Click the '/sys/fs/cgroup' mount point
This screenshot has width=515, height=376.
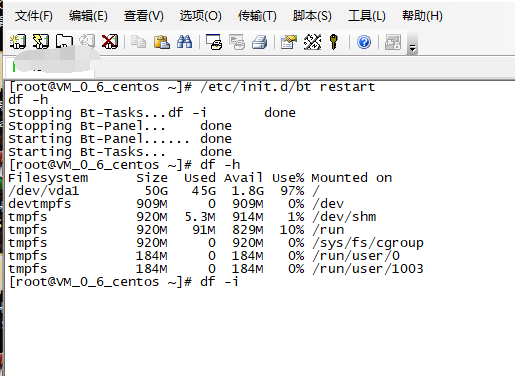click(x=368, y=243)
